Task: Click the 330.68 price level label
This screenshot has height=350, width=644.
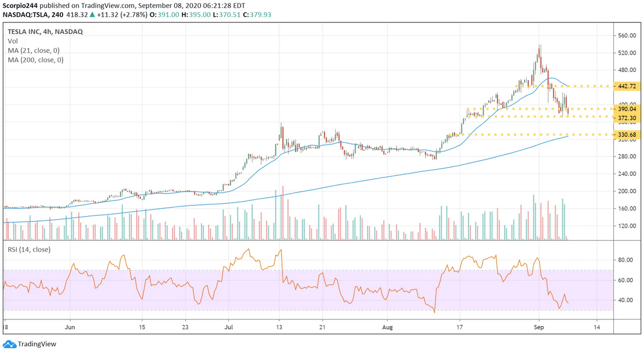Action: pyautogui.click(x=627, y=135)
